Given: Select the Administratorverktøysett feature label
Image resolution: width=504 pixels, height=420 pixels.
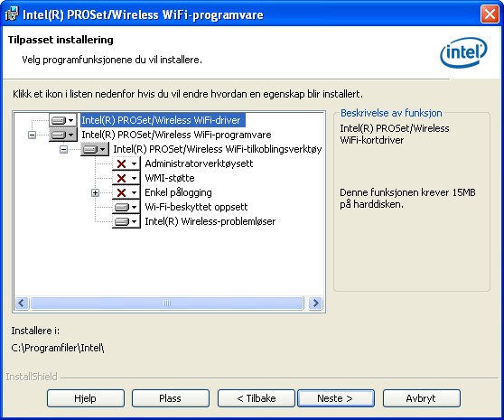Looking at the screenshot, I should (x=199, y=163).
